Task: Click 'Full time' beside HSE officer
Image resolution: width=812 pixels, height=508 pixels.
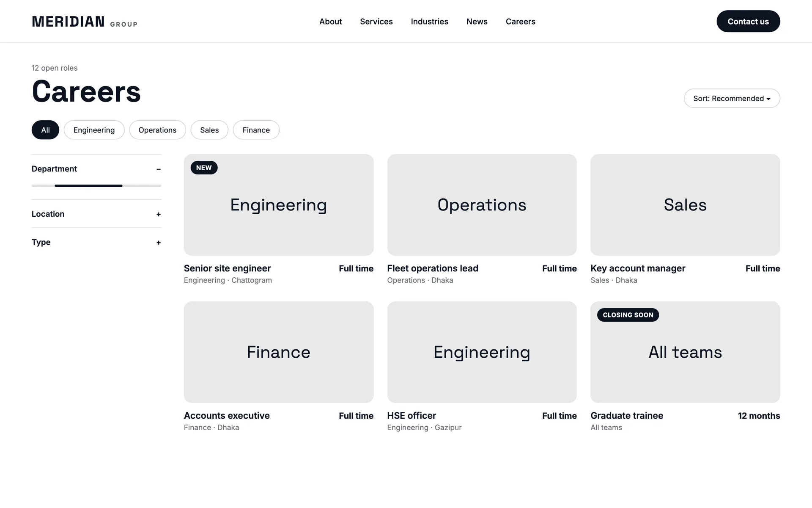Action: [559, 416]
